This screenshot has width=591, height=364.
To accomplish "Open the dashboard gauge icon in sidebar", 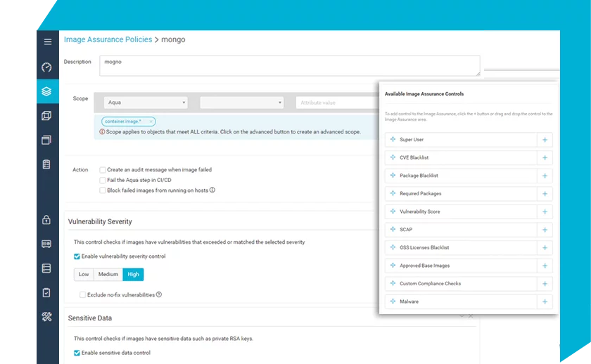I will pyautogui.click(x=46, y=67).
